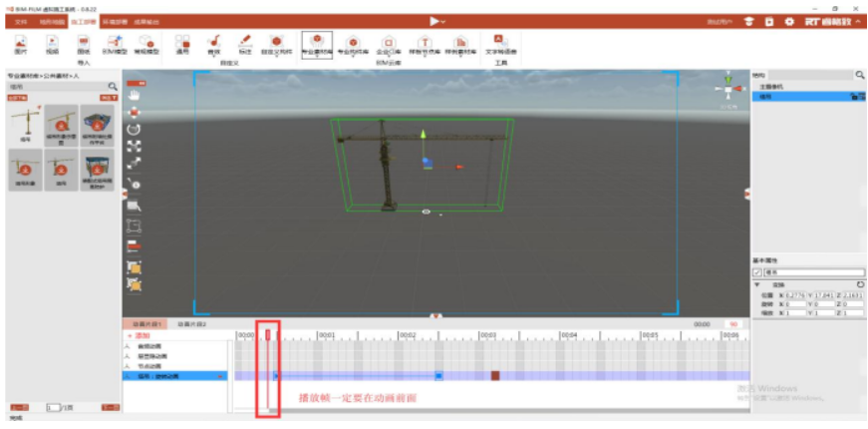Open the 样板节点库 template node library
Viewport: 868px width, 429px height.
coord(425,46)
